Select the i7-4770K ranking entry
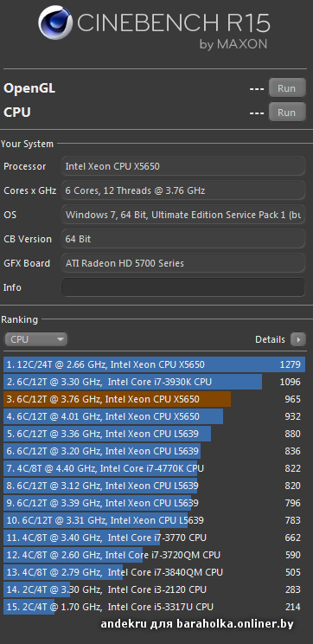Image resolution: width=313 pixels, height=644 pixels. (x=154, y=468)
